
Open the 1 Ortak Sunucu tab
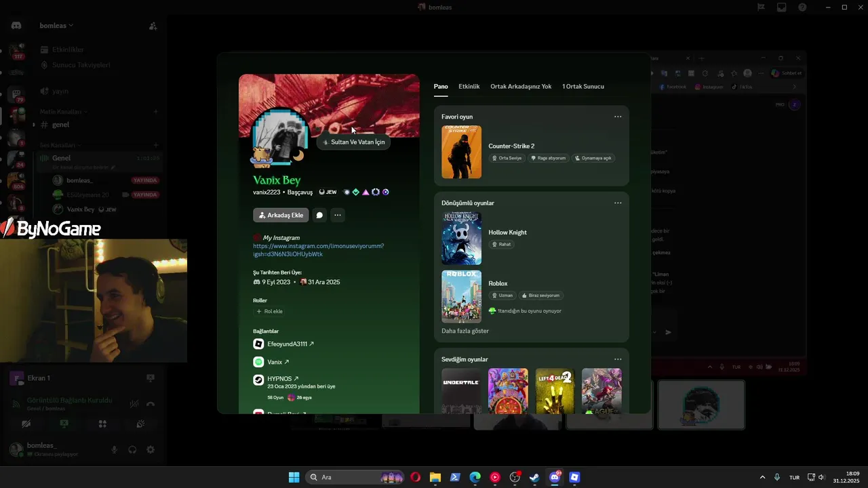(x=583, y=87)
